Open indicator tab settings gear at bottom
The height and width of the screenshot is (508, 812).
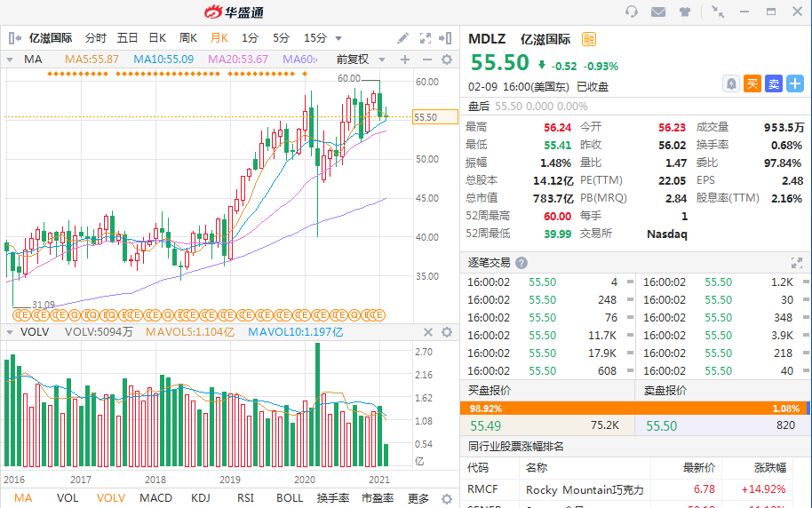click(446, 499)
